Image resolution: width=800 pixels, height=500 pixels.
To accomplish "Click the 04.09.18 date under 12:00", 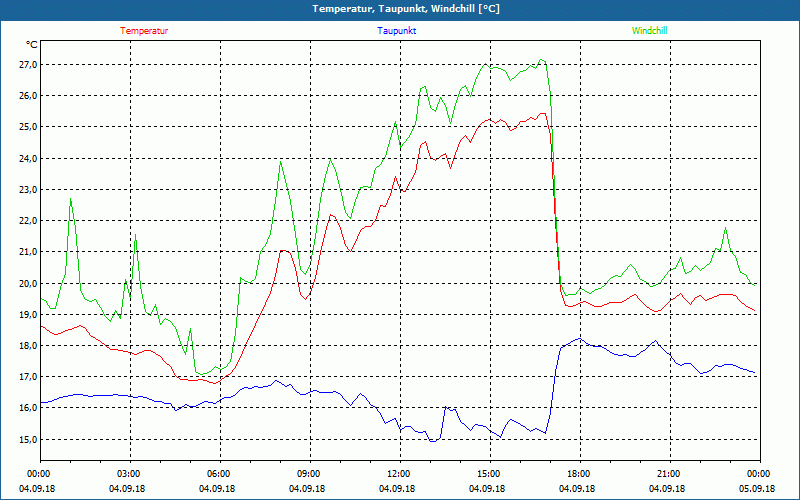I will 397,489.
